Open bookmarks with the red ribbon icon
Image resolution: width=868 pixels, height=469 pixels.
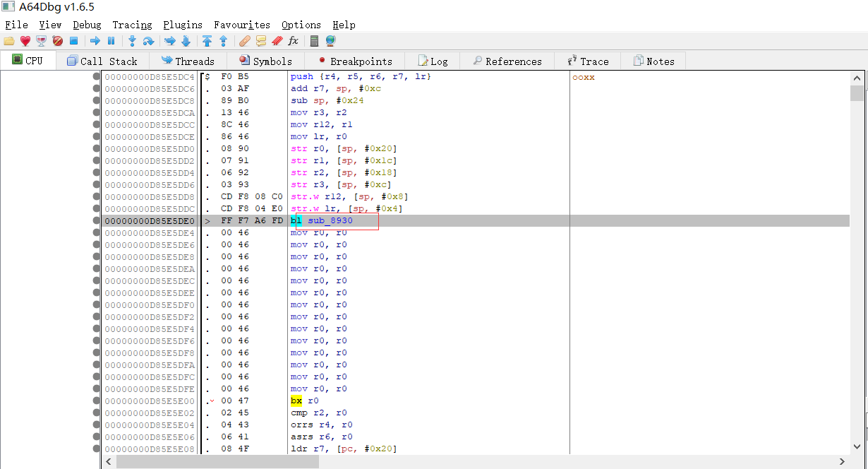(277, 41)
